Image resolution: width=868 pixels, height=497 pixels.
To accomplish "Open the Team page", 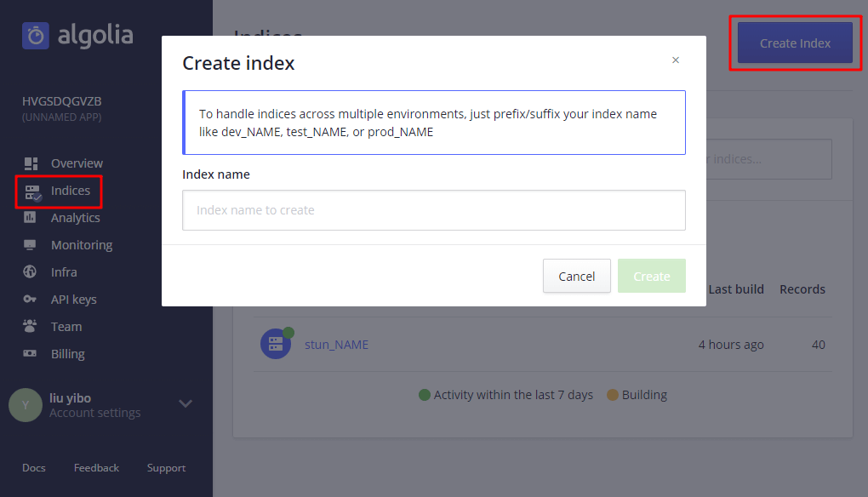I will (x=66, y=327).
